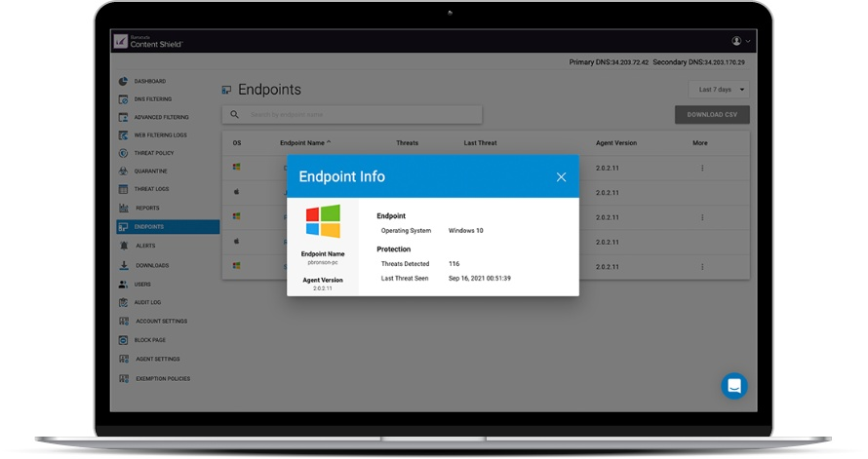Click the Last Threat Seen label
The height and width of the screenshot is (459, 868).
(405, 279)
